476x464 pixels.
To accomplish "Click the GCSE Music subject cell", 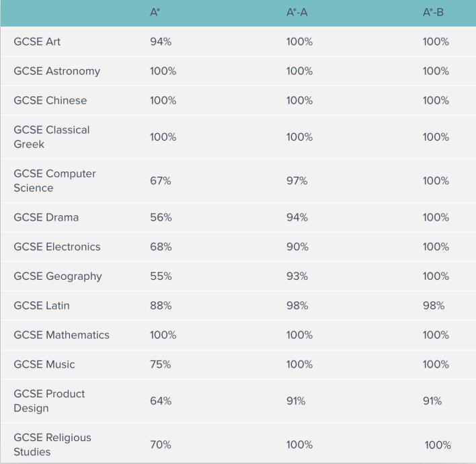I will (44, 364).
